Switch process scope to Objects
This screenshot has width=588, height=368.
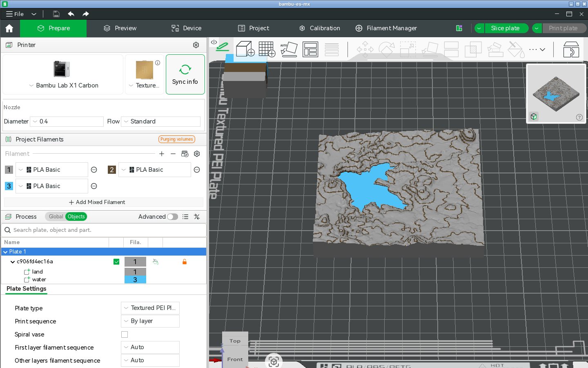tap(76, 217)
